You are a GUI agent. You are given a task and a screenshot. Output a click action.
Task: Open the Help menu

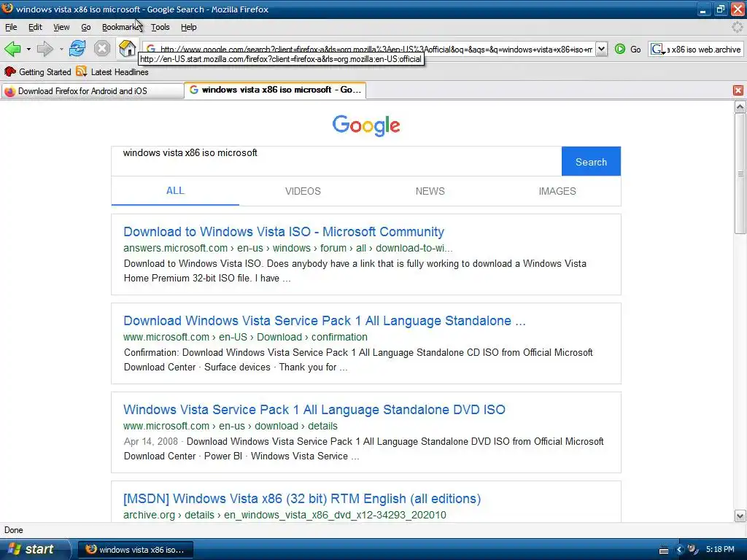tap(189, 27)
